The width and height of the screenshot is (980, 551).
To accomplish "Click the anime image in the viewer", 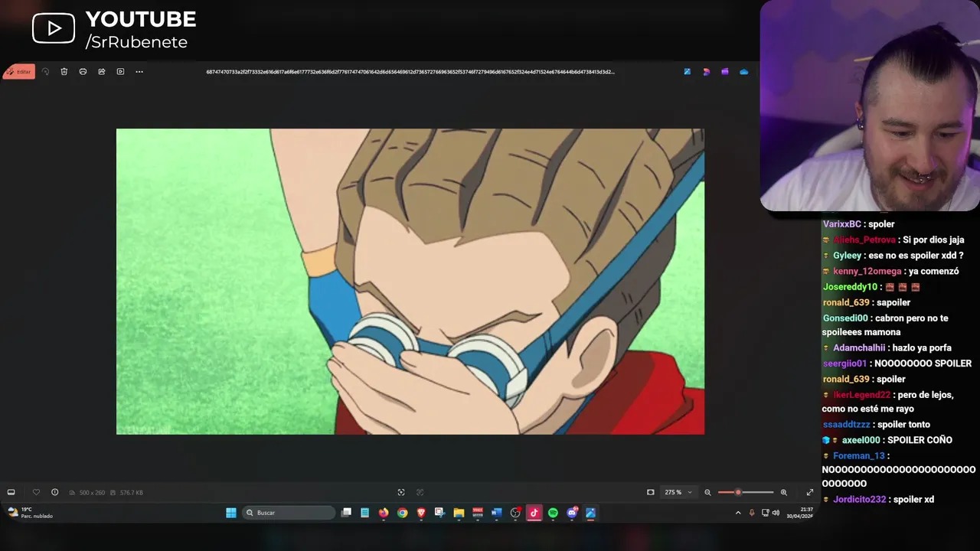I will click(410, 282).
